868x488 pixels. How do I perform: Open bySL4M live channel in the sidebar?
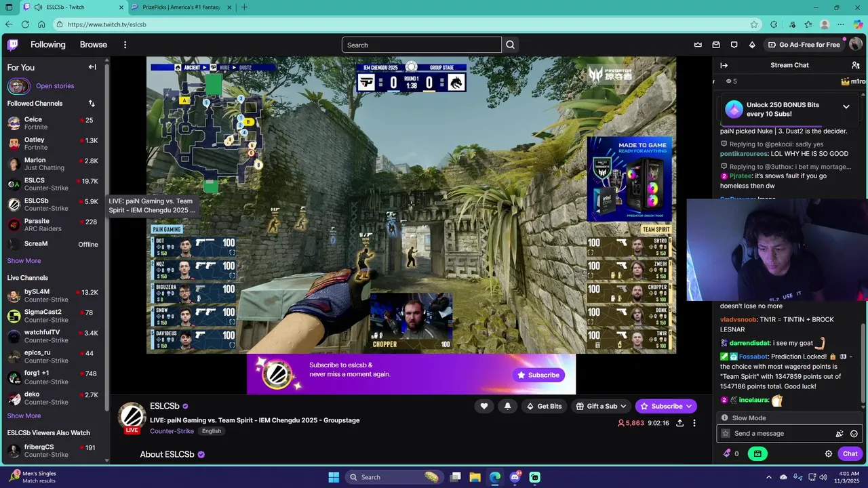(x=53, y=296)
